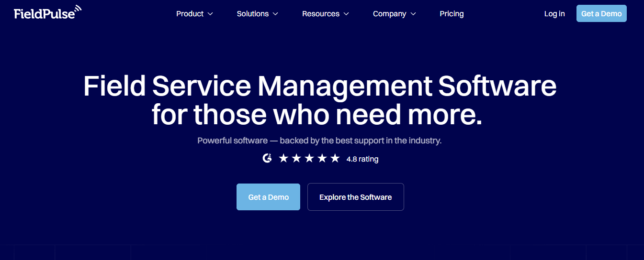This screenshot has width=644, height=260.
Task: Expand the Resources dropdown chevron
Action: pos(346,14)
